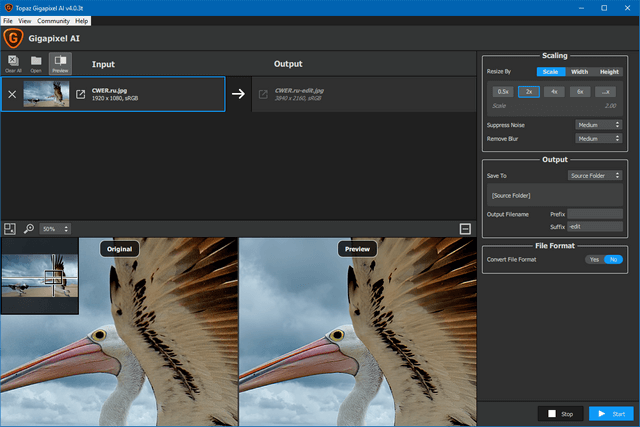Click the navigator panel icon
The width and height of the screenshot is (640, 427).
10,229
